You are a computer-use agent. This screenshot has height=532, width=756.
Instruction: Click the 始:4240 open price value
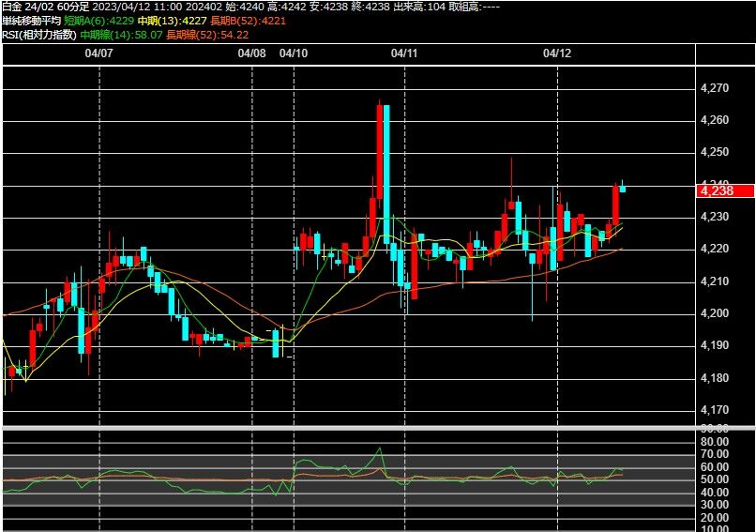tap(246, 7)
